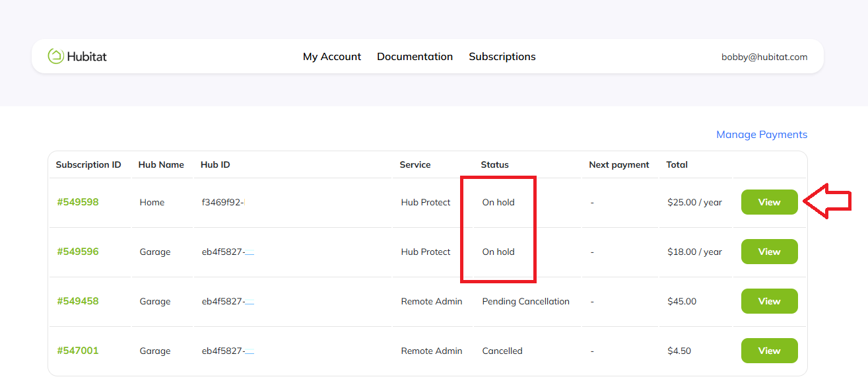View the Home Hub Protect subscription
868x383 pixels.
[x=769, y=202]
